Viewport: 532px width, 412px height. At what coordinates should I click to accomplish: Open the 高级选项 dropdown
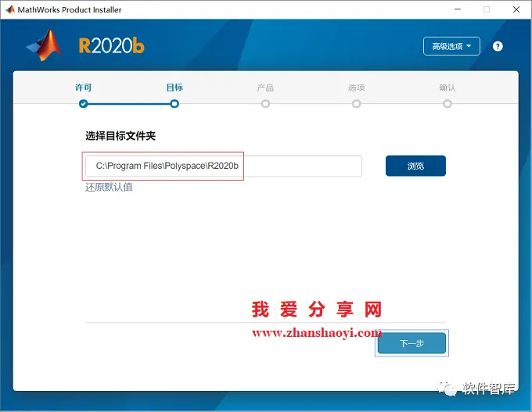(x=451, y=46)
